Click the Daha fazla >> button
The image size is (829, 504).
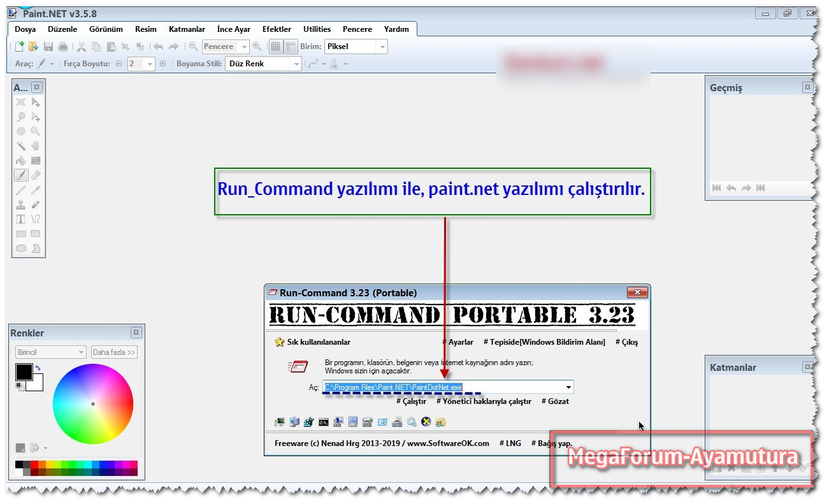click(115, 352)
